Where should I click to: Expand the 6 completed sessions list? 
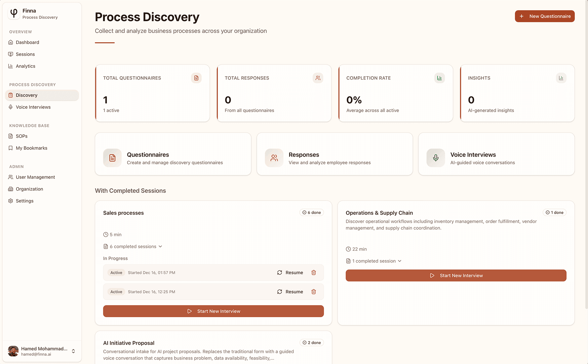133,246
